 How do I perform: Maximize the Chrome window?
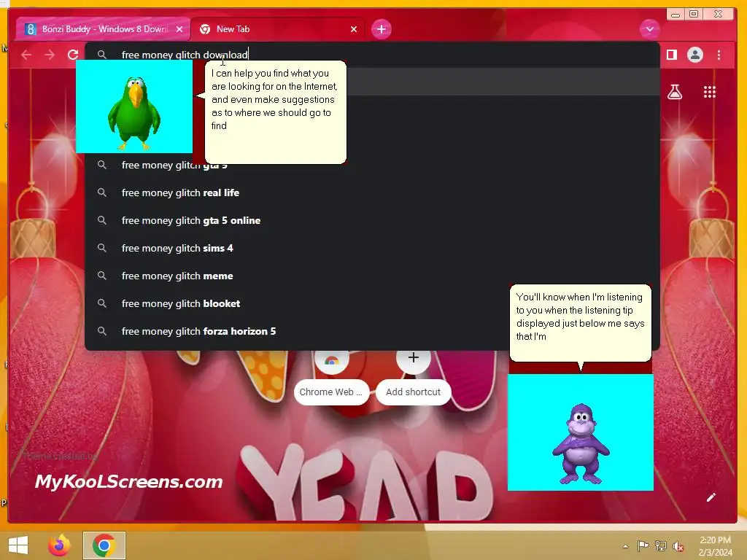click(x=694, y=15)
